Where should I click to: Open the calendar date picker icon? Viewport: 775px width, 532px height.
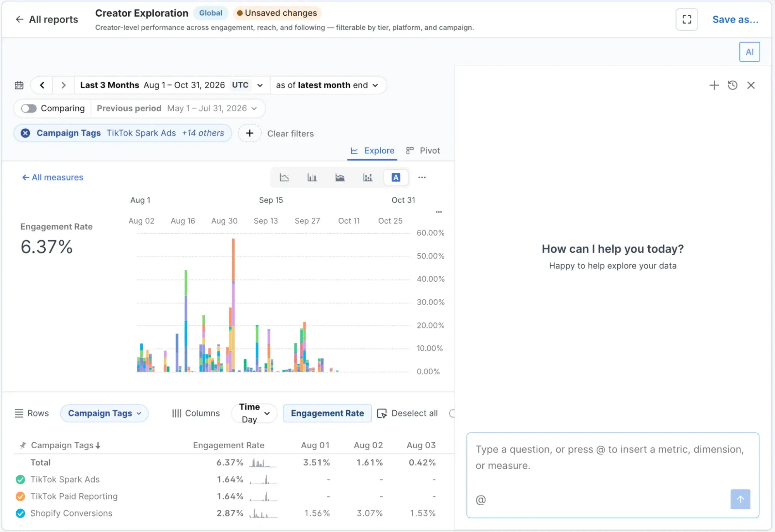pos(19,85)
